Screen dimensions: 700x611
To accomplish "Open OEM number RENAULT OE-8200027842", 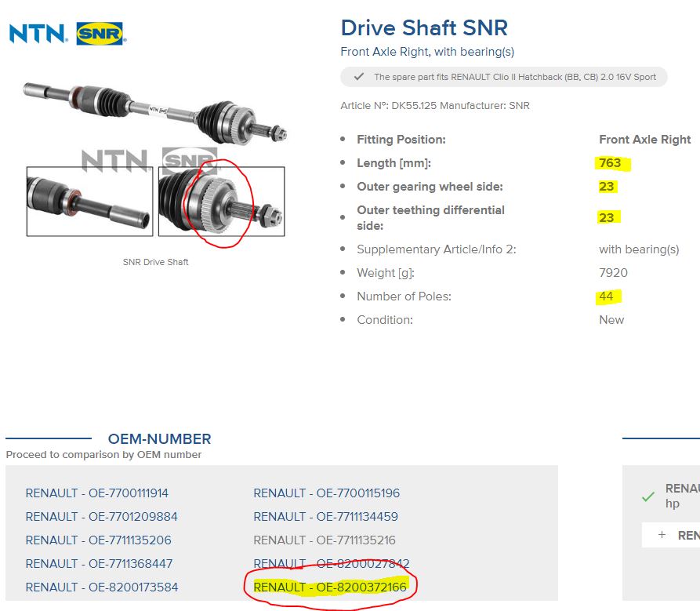I will point(332,564).
